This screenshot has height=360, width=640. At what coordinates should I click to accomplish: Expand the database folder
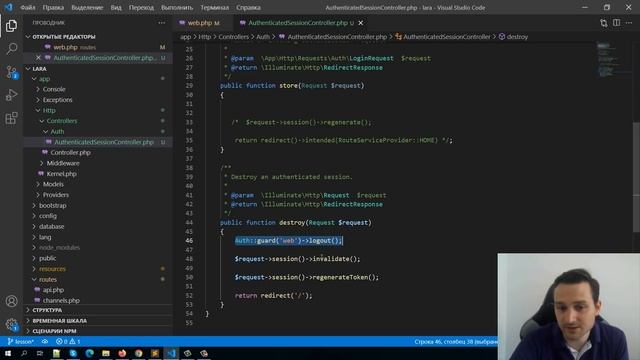pyautogui.click(x=51, y=227)
